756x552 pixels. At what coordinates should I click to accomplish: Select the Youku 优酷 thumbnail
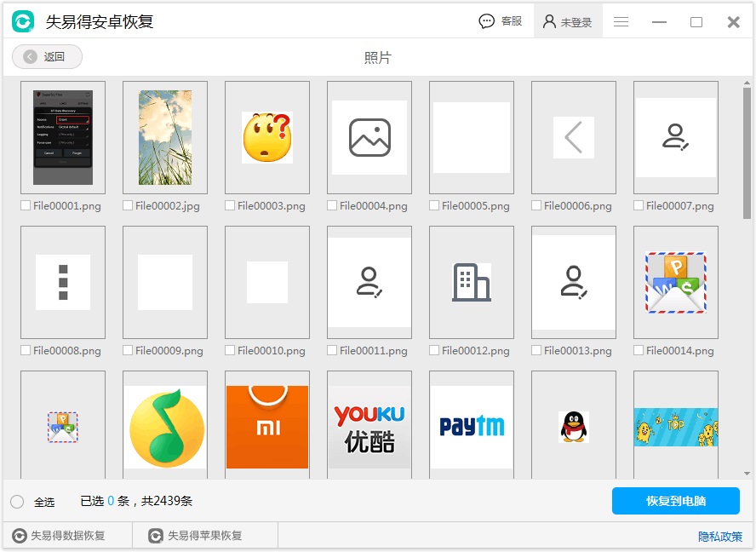(x=369, y=425)
